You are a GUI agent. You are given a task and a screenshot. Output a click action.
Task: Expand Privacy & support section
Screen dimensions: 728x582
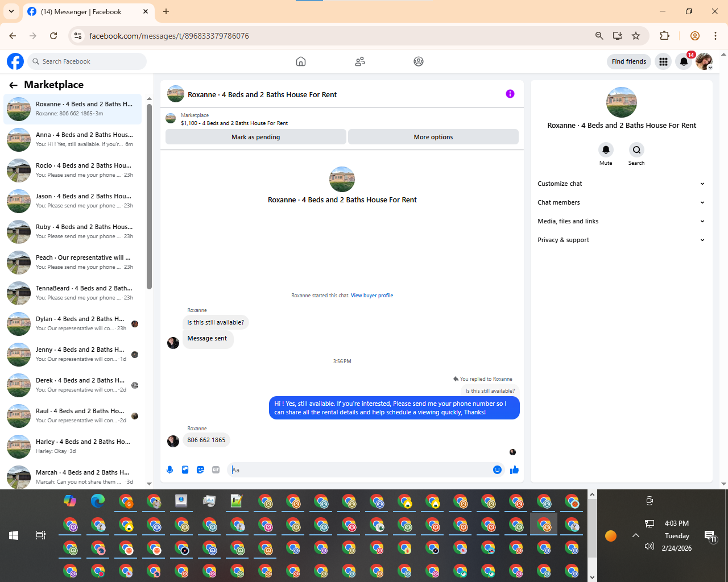click(621, 240)
